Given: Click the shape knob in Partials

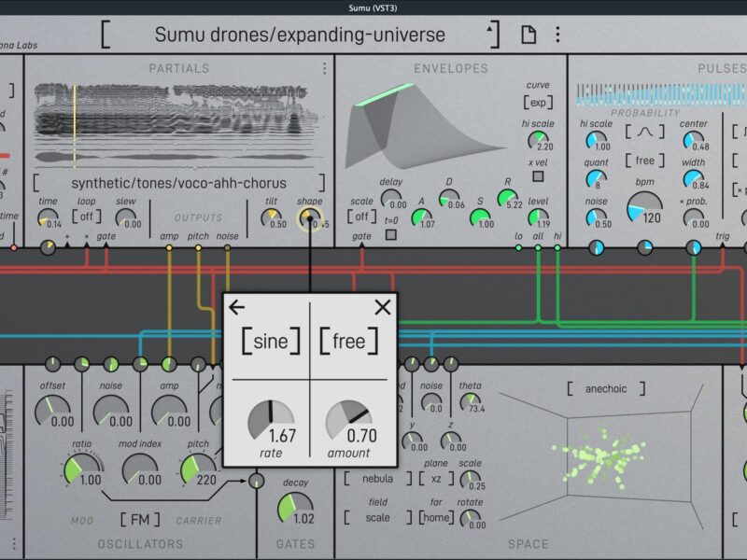Looking at the screenshot, I should coord(306,219).
